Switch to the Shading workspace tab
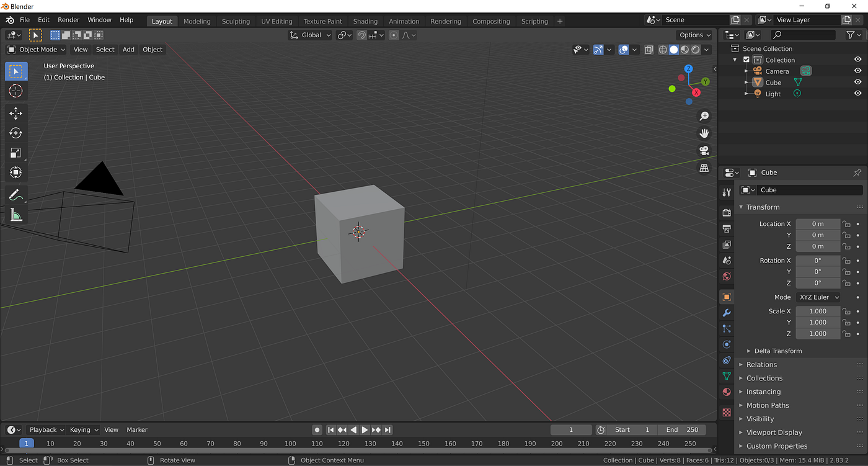 365,21
